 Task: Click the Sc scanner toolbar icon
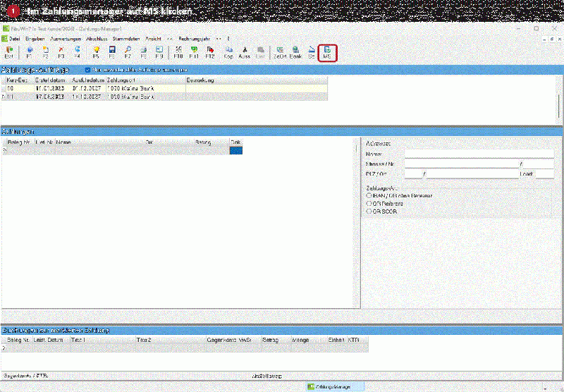pos(312,52)
